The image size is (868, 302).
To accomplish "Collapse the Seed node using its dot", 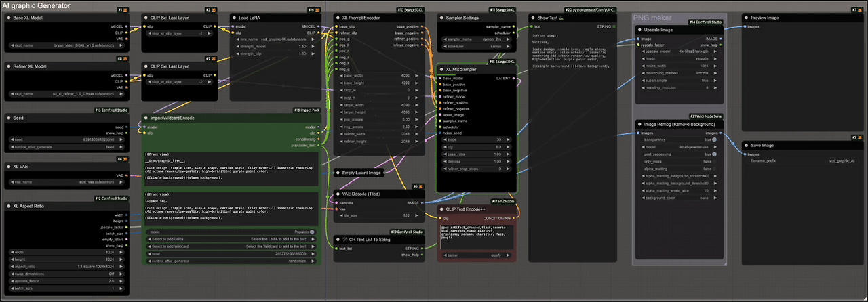I will click(x=9, y=118).
